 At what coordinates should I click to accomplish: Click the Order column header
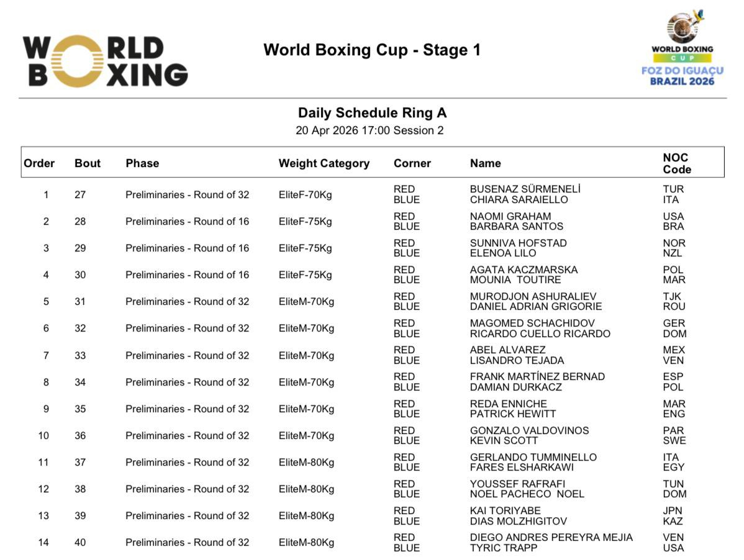39,163
